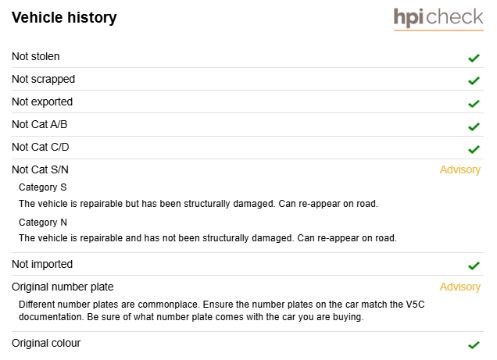Select the Category S heading
This screenshot has height=360, width=497.
click(43, 187)
